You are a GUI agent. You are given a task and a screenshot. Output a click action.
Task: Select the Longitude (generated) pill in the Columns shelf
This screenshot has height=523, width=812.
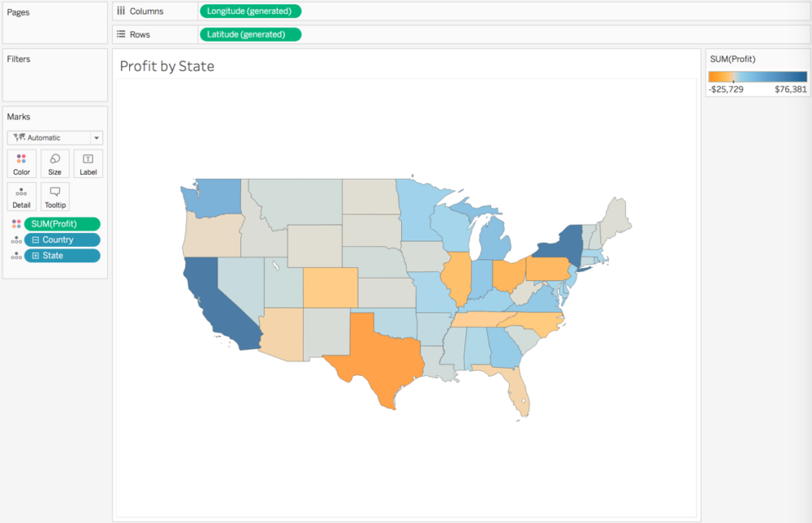(x=251, y=11)
